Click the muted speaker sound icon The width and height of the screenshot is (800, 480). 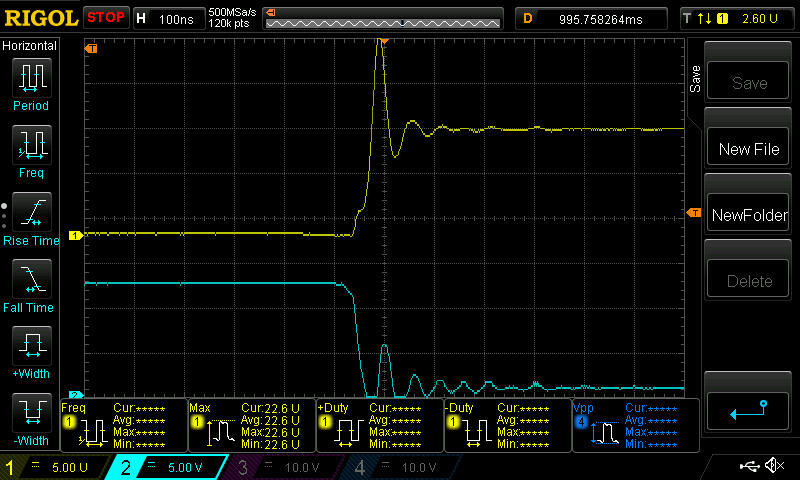775,465
